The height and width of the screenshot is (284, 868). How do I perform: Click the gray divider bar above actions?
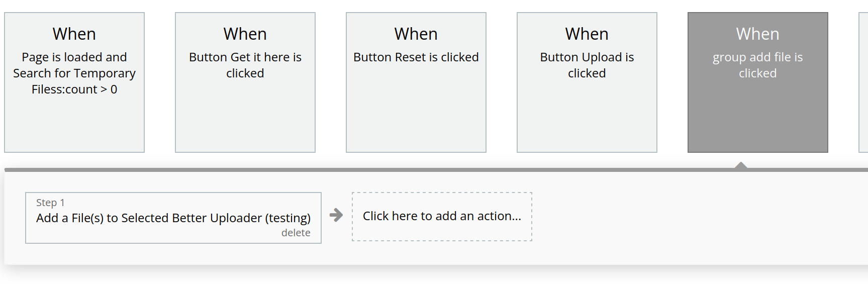(x=436, y=170)
